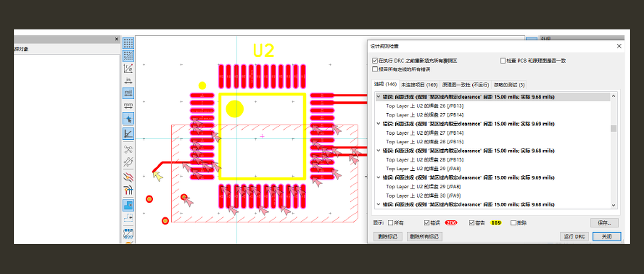This screenshot has width=644, height=274.
Task: Click the delete marker button
Action: 388,236
